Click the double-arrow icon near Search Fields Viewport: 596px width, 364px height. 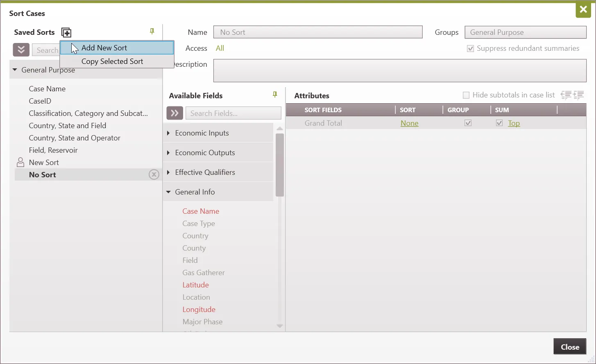coord(174,113)
